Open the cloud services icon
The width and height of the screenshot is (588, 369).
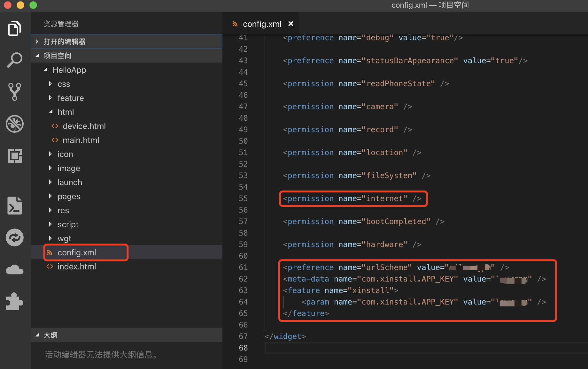coord(14,269)
